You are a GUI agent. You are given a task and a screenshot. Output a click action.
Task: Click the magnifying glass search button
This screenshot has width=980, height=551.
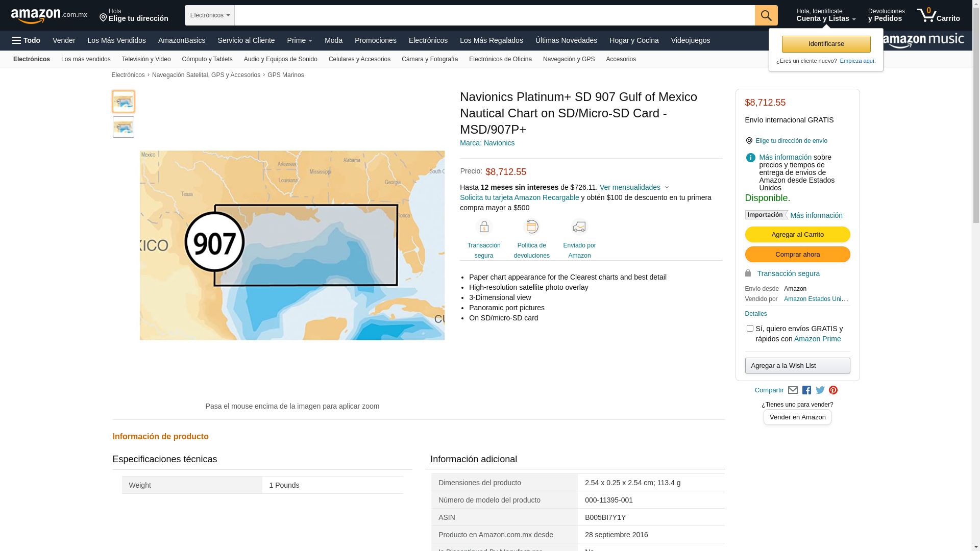point(766,15)
